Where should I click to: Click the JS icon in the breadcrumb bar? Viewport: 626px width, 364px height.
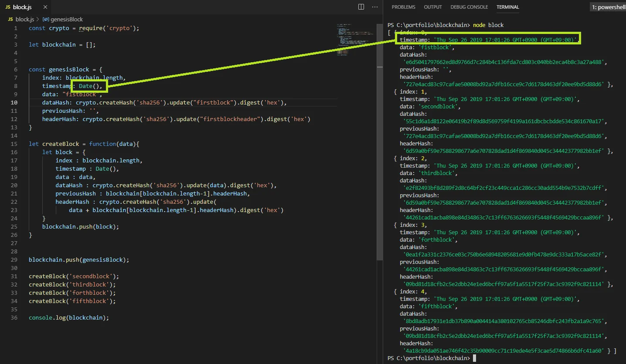[x=10, y=20]
